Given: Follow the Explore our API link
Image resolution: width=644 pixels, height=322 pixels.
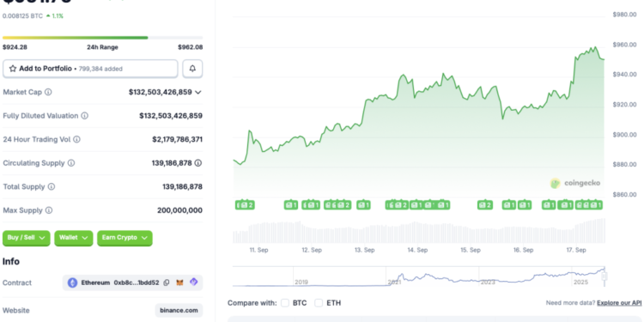Looking at the screenshot, I should click(619, 303).
